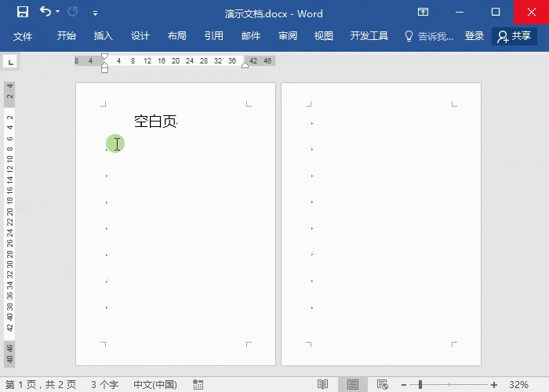Open Customize Quick Access Toolbar dropdown
This screenshot has width=549, height=392.
95,13
